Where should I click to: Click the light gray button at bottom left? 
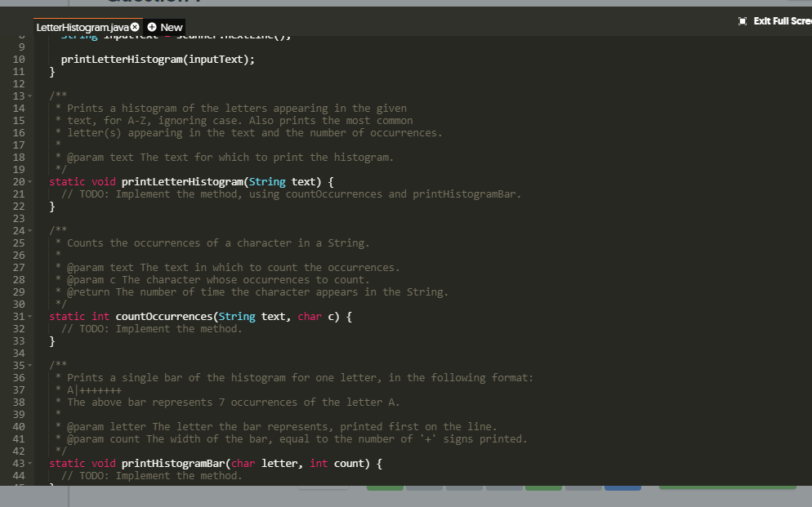click(324, 488)
